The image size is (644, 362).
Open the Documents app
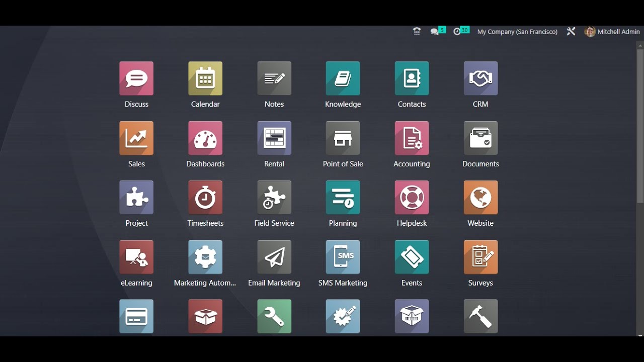[480, 138]
